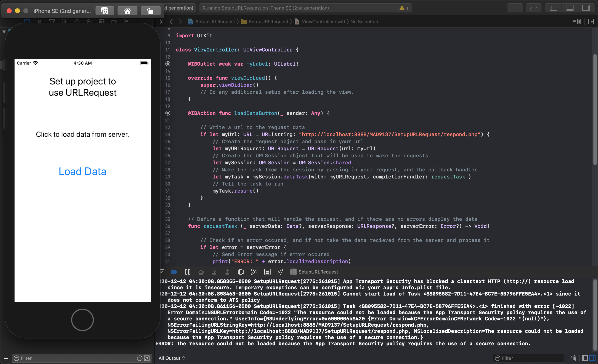Toggle the console pane button
This screenshot has width=598, height=364.
pyautogui.click(x=592, y=358)
